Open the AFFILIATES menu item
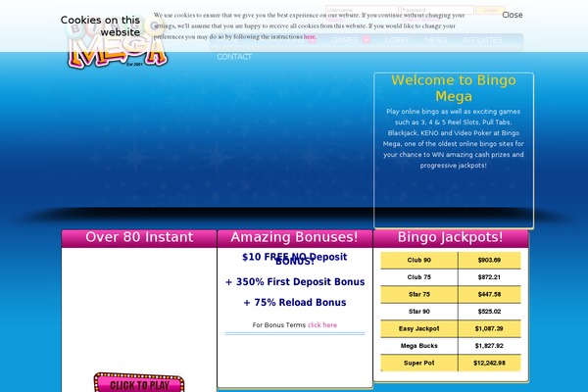The height and width of the screenshot is (392, 588). pos(482,40)
